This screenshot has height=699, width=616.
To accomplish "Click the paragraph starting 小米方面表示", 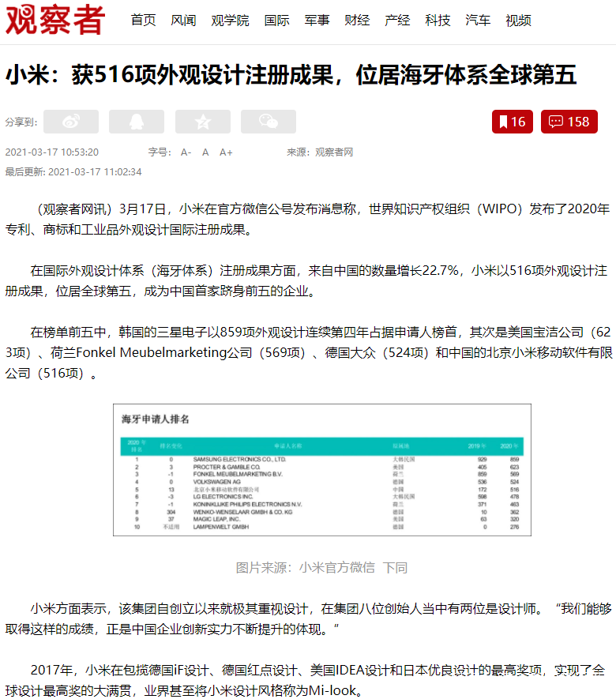I will click(x=307, y=618).
